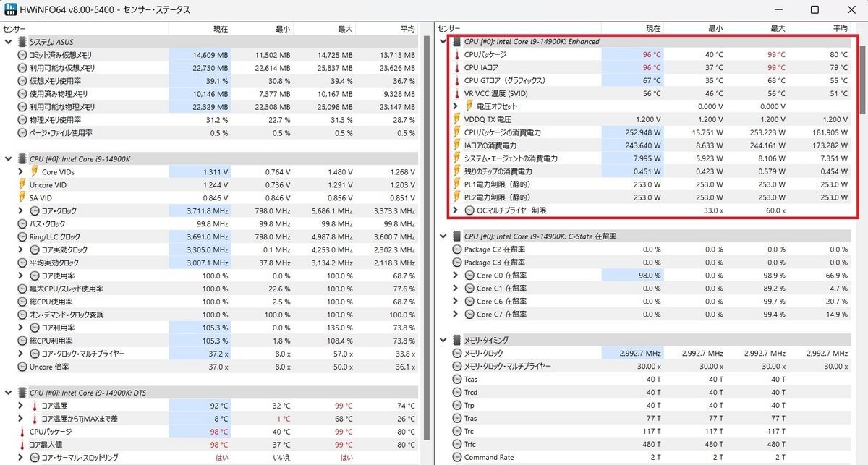
Task: Click the icon beside 使用済み物理メモリ
Action: (22, 94)
